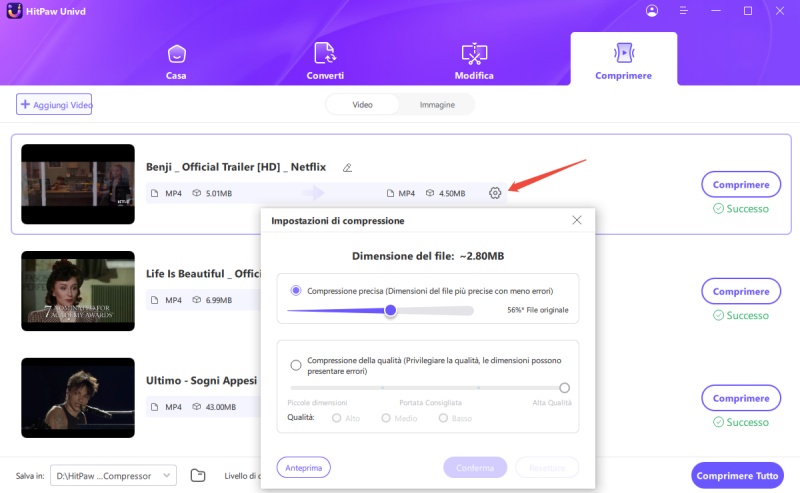Image resolution: width=800 pixels, height=493 pixels.
Task: Click the quality compression slider handle
Action: (564, 388)
